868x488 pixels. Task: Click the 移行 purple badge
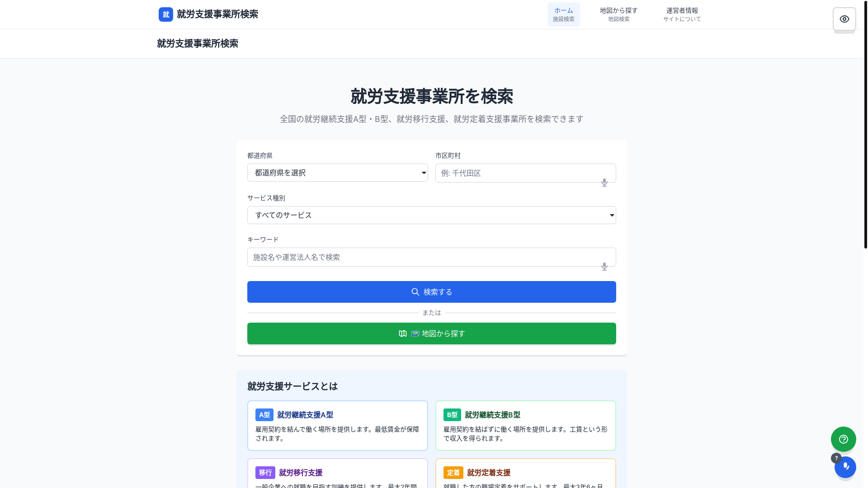click(265, 473)
